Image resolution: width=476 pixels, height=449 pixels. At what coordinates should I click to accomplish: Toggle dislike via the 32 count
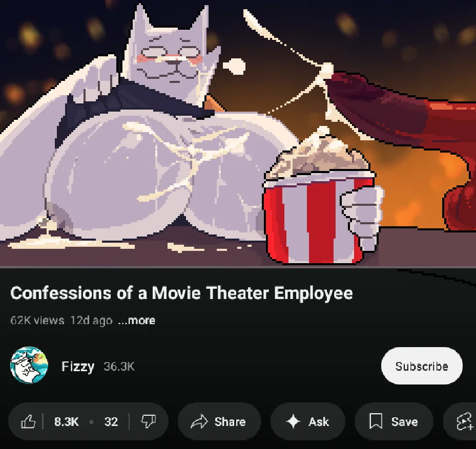pyautogui.click(x=111, y=422)
